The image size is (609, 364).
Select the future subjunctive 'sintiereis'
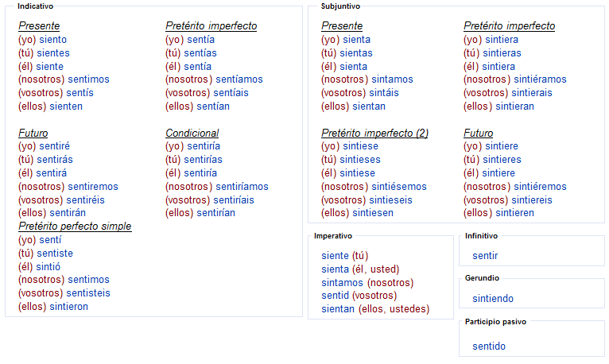(532, 200)
